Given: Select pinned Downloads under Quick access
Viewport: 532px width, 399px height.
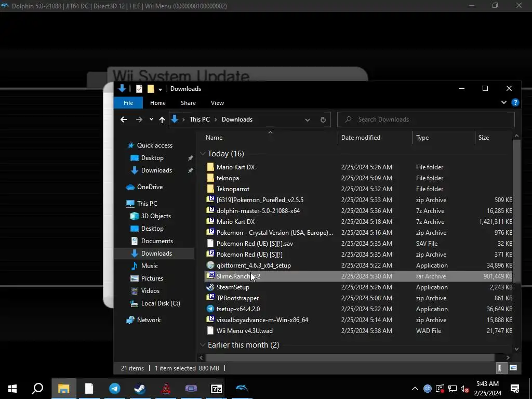Looking at the screenshot, I should pos(156,170).
